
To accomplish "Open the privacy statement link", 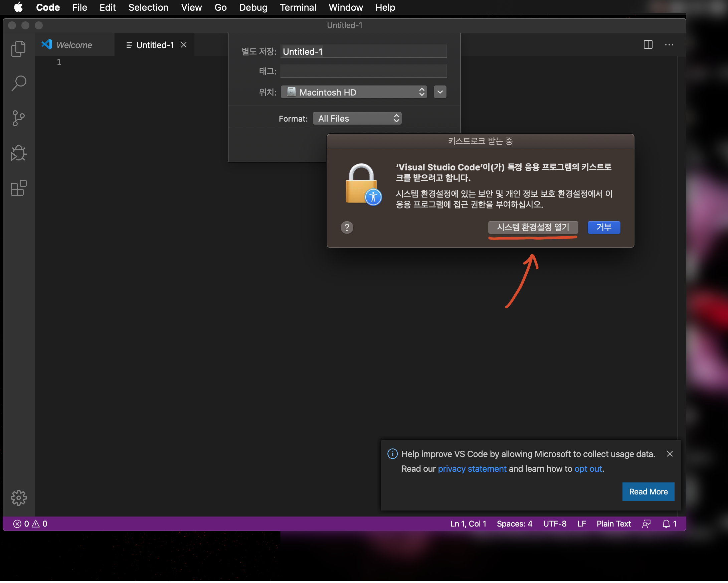I will pos(472,469).
